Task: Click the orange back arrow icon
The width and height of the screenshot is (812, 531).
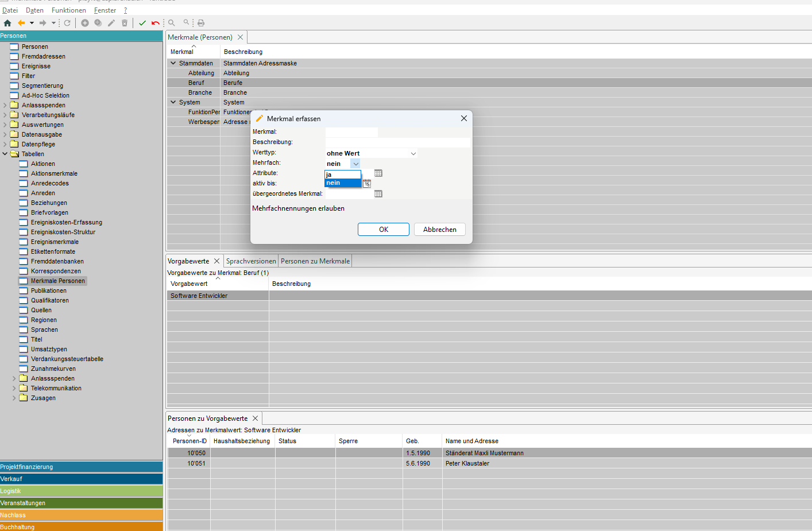Action: (x=21, y=23)
